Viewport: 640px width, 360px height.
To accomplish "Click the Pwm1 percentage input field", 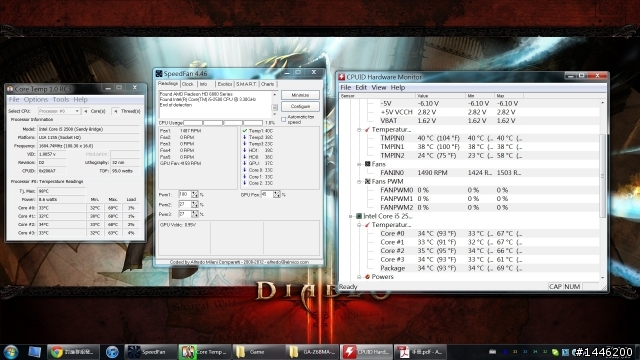I will pyautogui.click(x=185, y=195).
